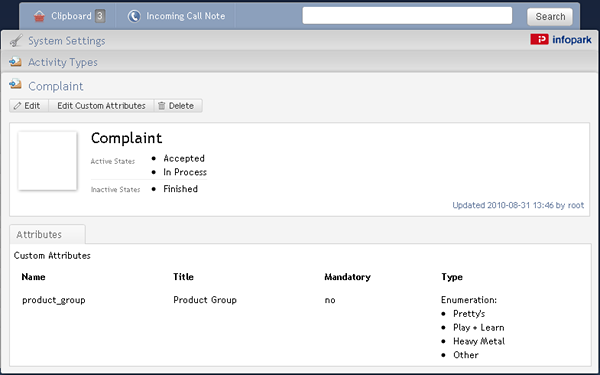600x375 pixels.
Task: Click the System Settings tools icon
Action: click(x=16, y=41)
